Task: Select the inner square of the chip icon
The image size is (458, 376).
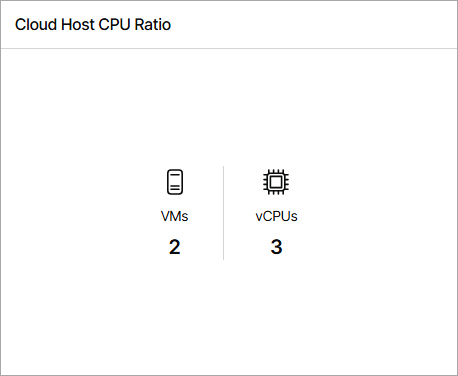Action: pyautogui.click(x=276, y=182)
